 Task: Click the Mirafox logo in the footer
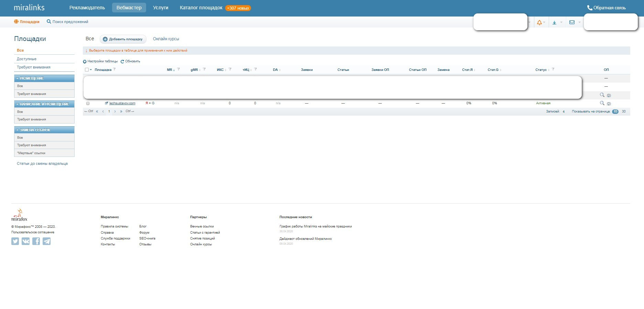pyautogui.click(x=19, y=215)
